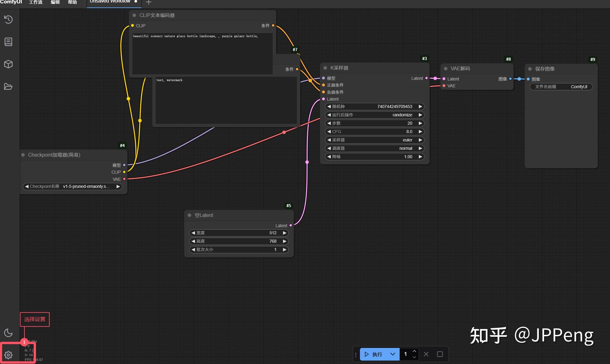The height and width of the screenshot is (364, 610).
Task: Collapse the VAE解码 node via title dot
Action: tap(446, 68)
